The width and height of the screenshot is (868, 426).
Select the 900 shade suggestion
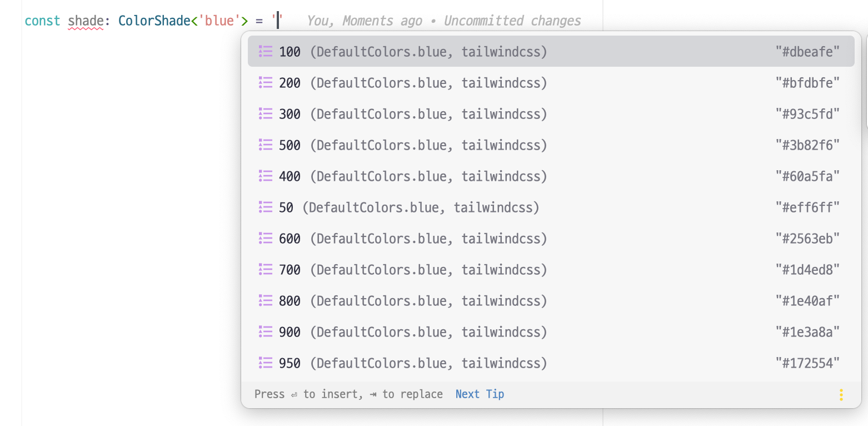tap(412, 332)
